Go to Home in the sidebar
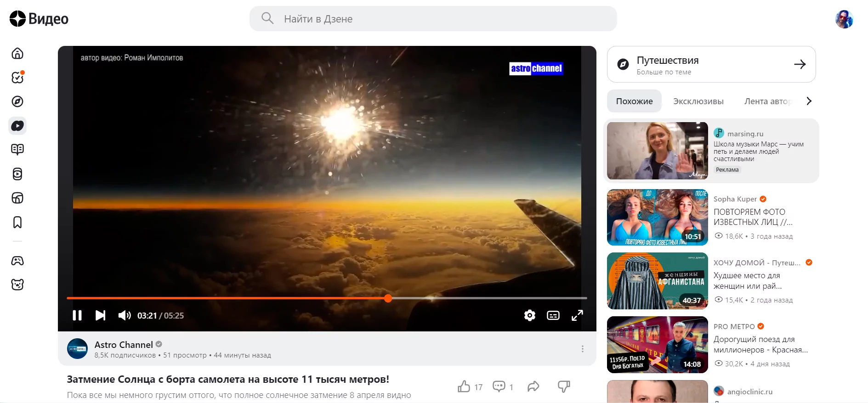 click(17, 53)
